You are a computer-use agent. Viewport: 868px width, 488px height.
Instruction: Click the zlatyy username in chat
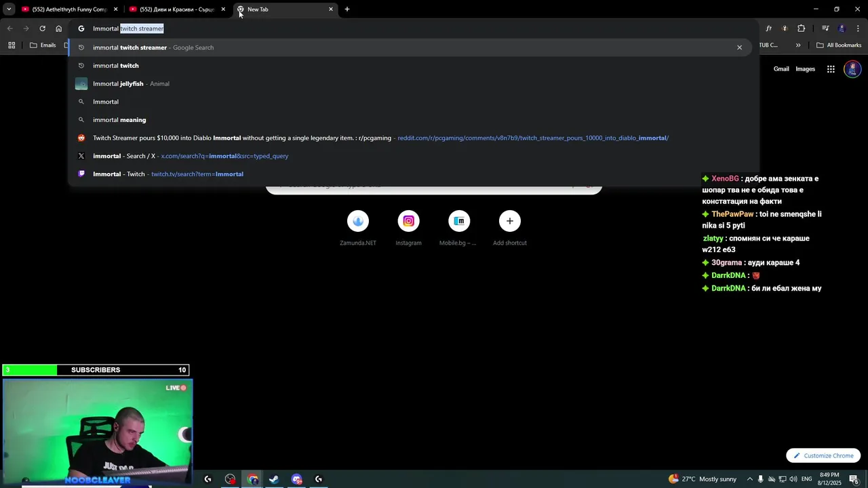tap(713, 239)
